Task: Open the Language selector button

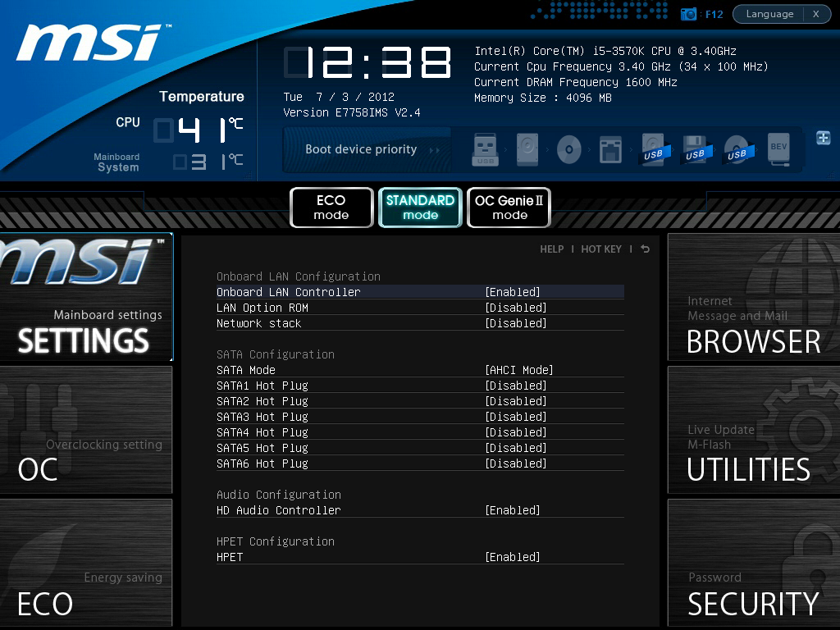Action: pos(769,14)
